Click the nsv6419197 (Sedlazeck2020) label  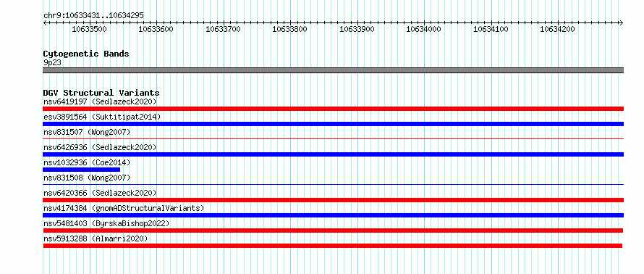(x=100, y=101)
